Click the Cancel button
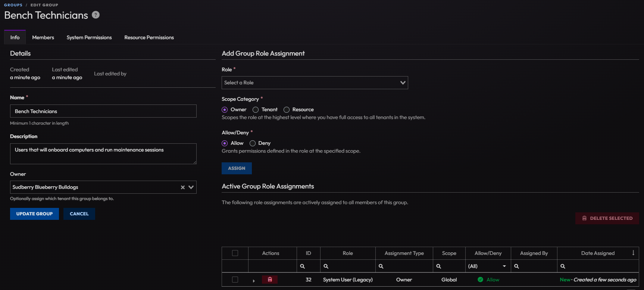 79,214
